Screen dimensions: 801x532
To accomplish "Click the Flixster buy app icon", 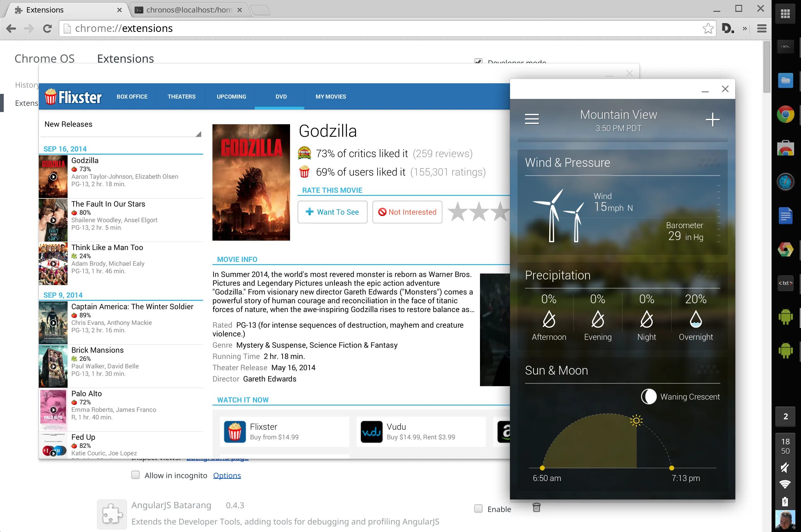I will tap(235, 432).
